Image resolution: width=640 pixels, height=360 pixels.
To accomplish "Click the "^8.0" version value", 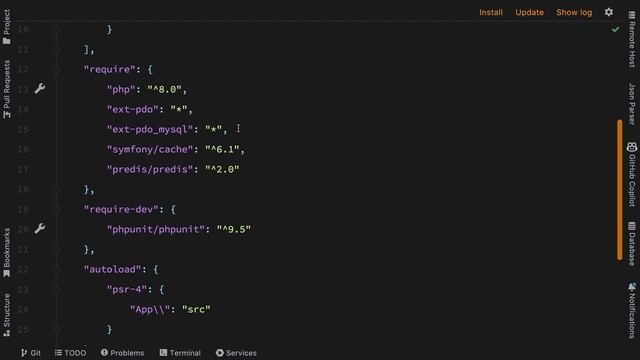I will pyautogui.click(x=164, y=89).
